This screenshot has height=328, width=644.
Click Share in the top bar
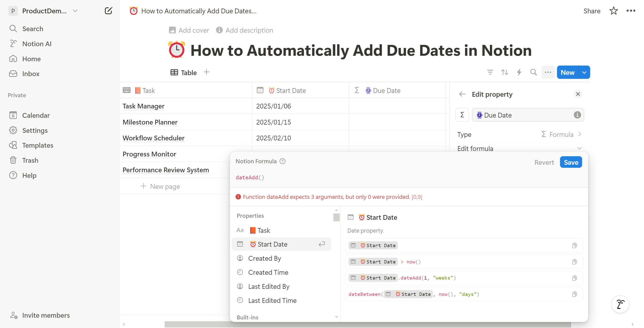pos(592,11)
